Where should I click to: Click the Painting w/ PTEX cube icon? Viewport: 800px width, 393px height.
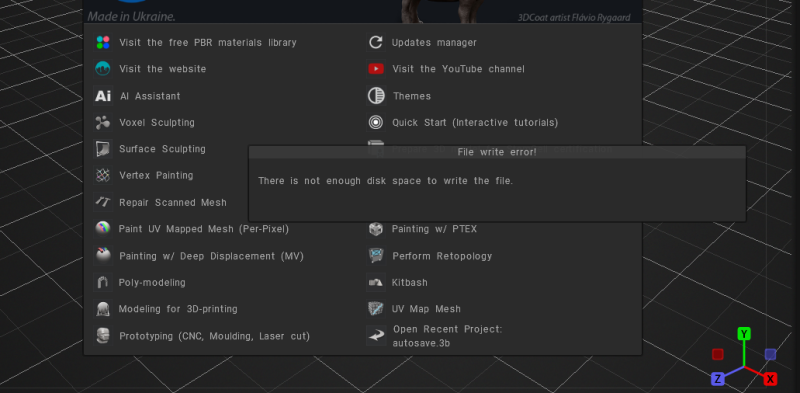click(376, 229)
